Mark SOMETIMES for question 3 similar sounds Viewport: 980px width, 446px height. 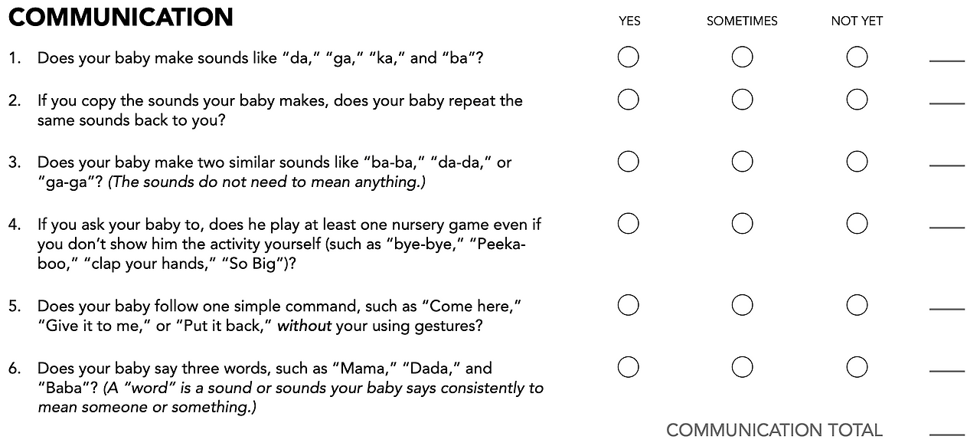point(742,161)
